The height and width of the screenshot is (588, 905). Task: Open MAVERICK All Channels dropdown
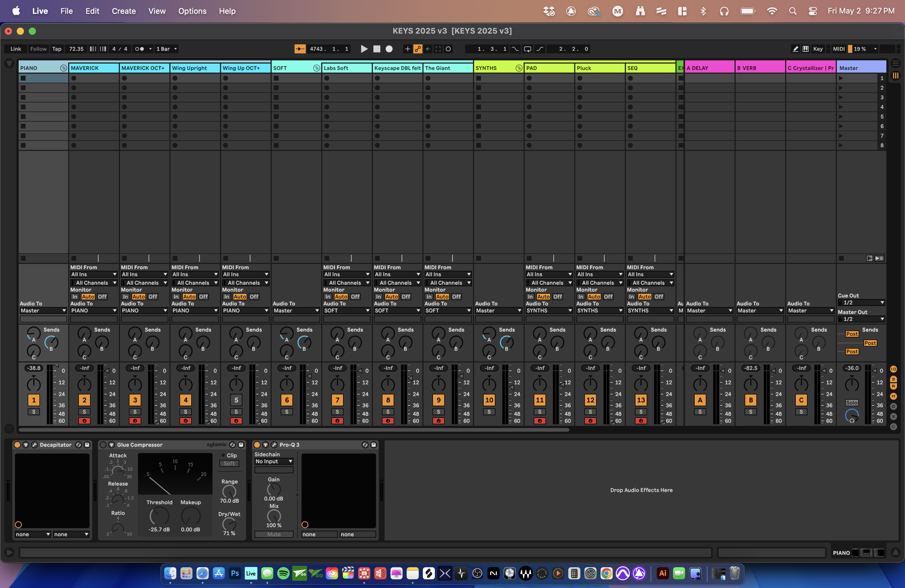coord(93,282)
